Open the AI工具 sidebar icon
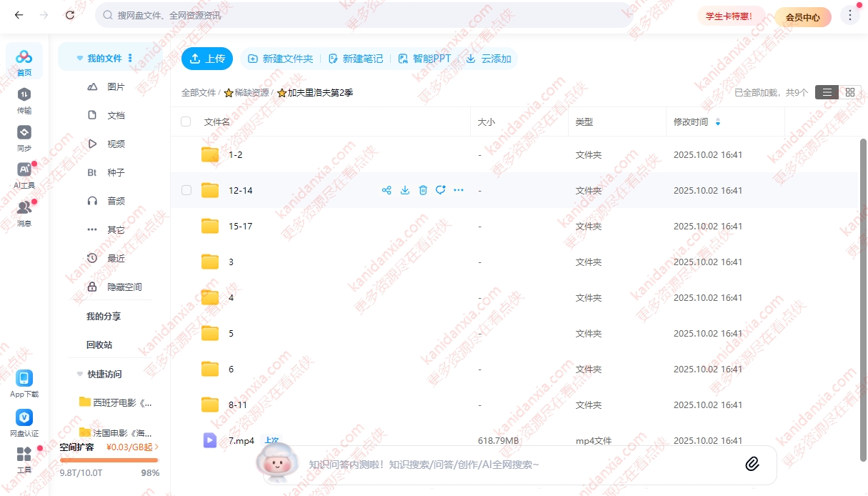 24,175
